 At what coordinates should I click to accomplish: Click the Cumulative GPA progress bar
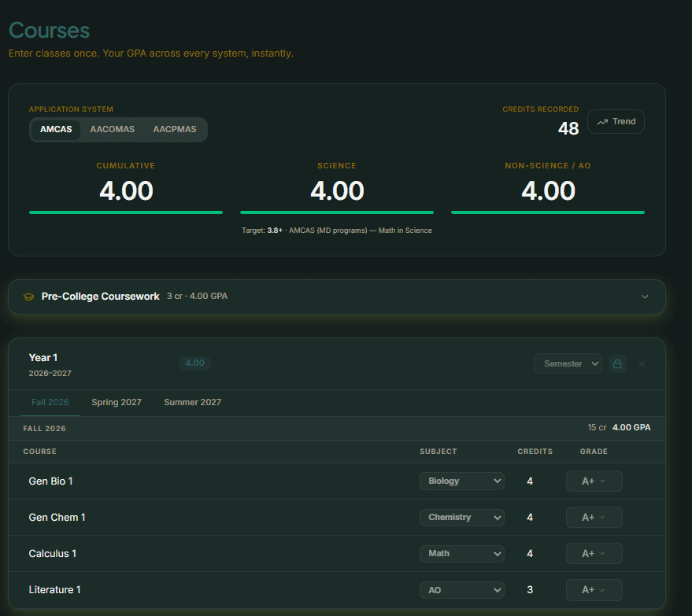126,212
